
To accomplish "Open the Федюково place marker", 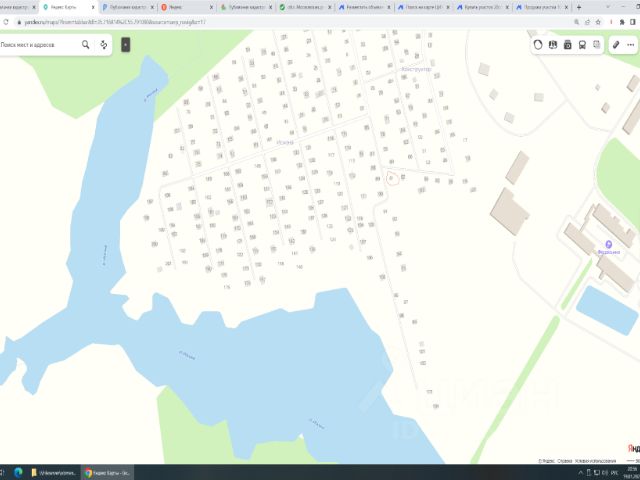I will (x=609, y=244).
